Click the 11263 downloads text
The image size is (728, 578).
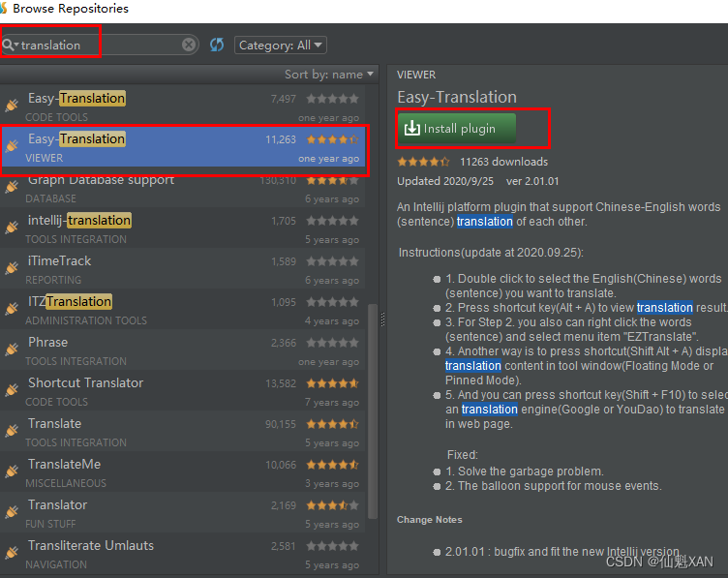pyautogui.click(x=503, y=162)
